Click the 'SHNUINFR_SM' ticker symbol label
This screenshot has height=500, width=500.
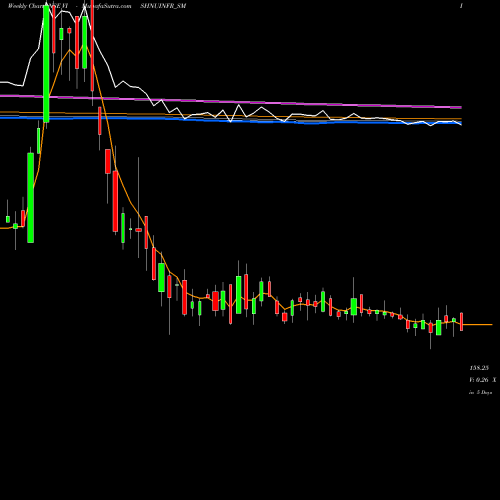163,6
